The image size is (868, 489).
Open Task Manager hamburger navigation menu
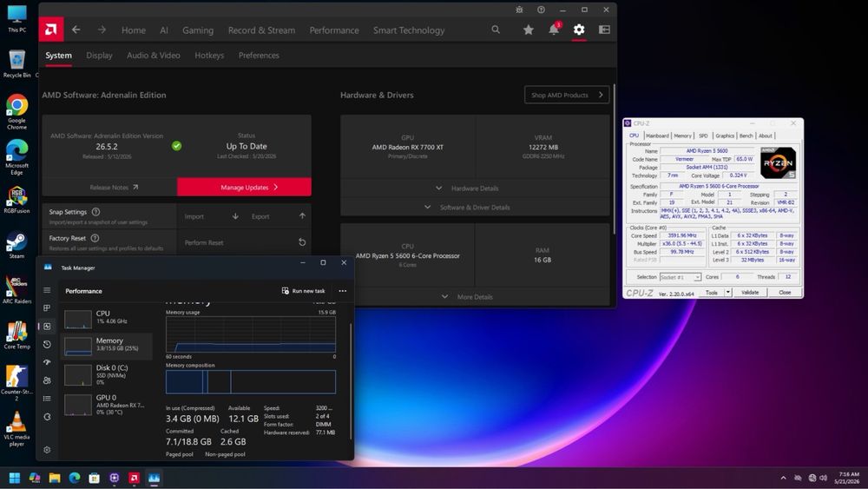[x=47, y=290]
